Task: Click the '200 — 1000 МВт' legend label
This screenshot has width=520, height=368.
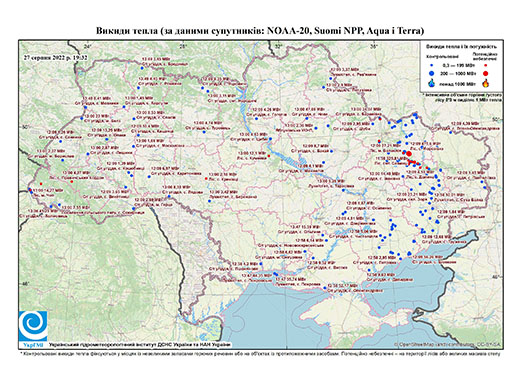Action: click(458, 73)
